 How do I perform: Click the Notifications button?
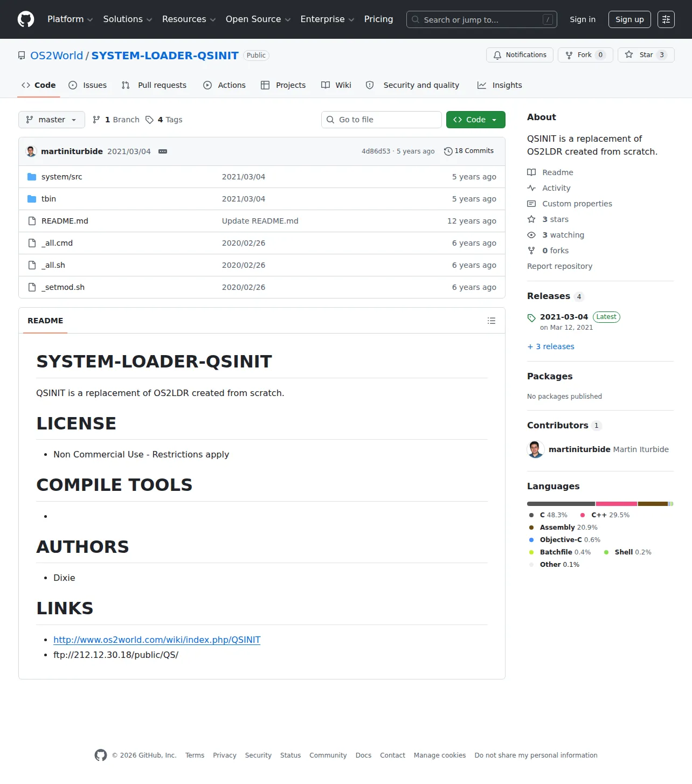pyautogui.click(x=520, y=55)
